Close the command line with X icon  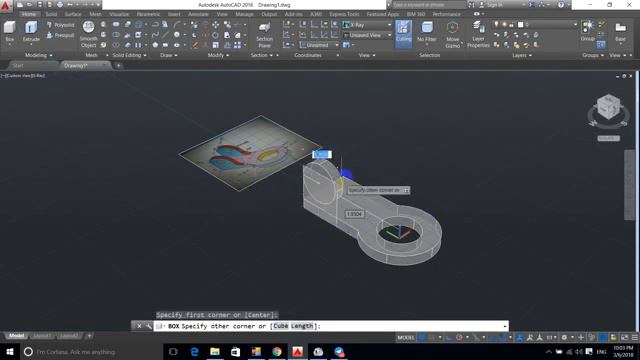click(x=139, y=326)
